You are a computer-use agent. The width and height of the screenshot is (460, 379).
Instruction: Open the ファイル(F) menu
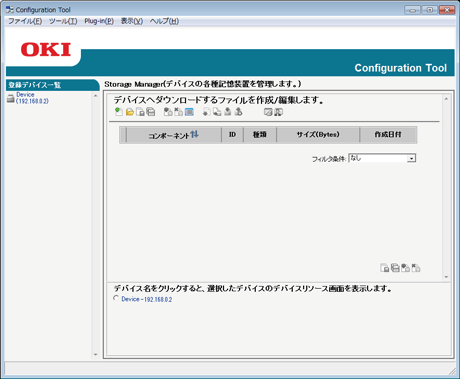click(x=25, y=21)
